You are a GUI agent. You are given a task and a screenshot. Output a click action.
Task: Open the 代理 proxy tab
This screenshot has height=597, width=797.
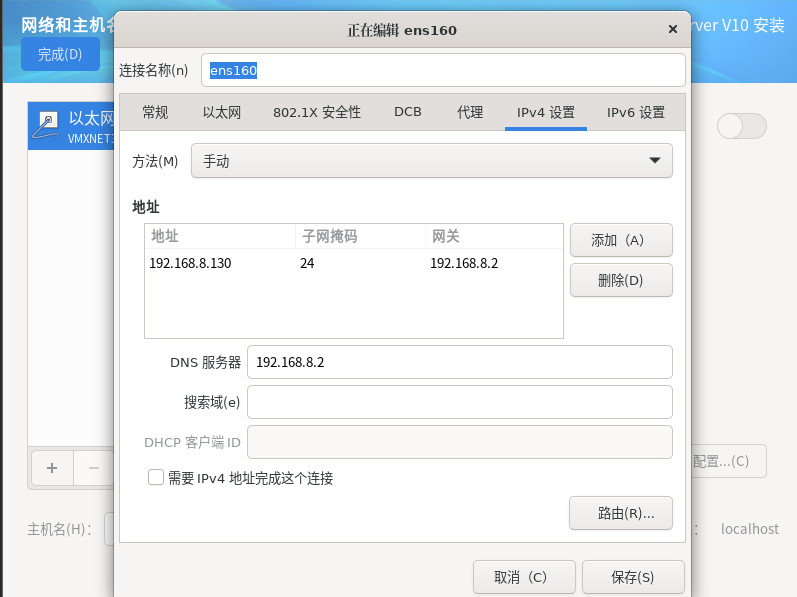click(470, 112)
